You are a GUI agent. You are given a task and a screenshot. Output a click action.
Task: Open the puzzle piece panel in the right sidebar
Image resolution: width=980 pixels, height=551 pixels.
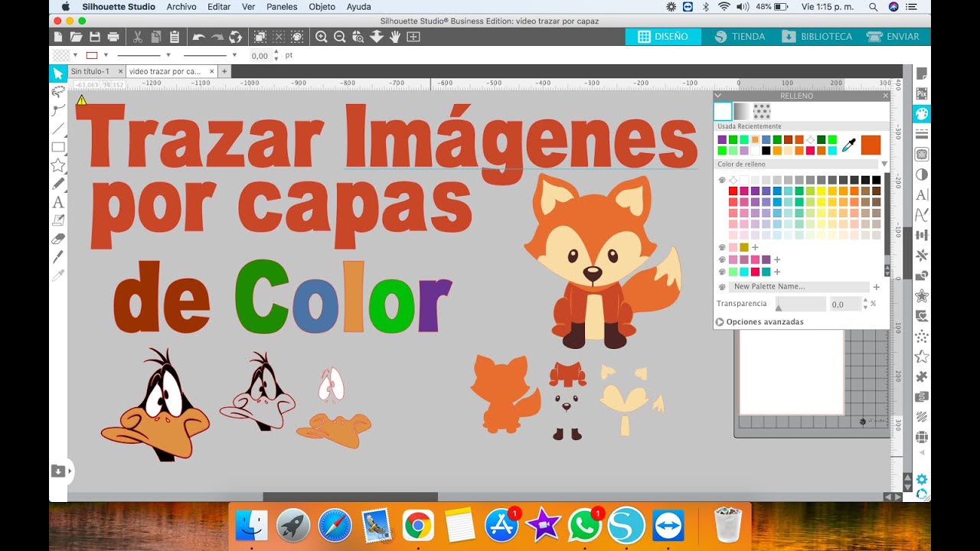click(922, 376)
